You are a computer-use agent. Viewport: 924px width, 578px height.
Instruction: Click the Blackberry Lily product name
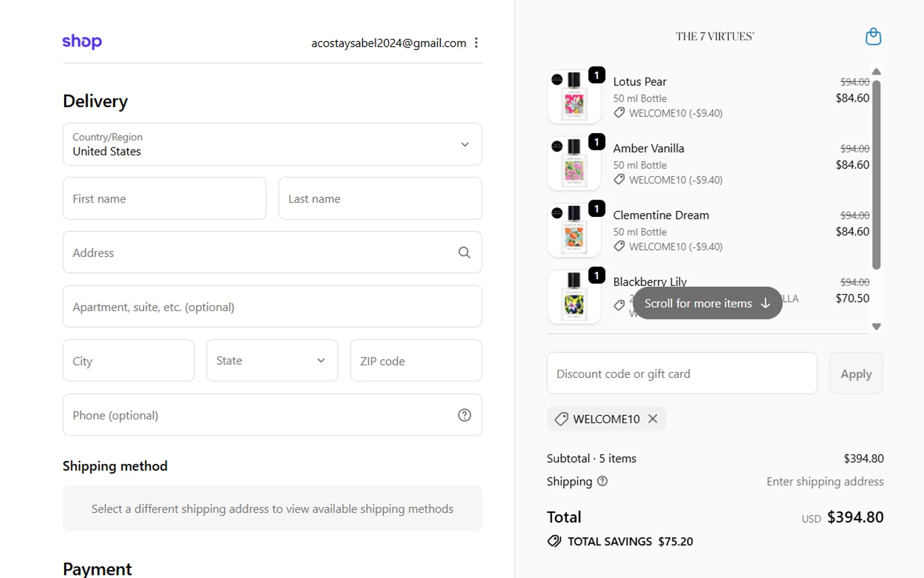650,282
